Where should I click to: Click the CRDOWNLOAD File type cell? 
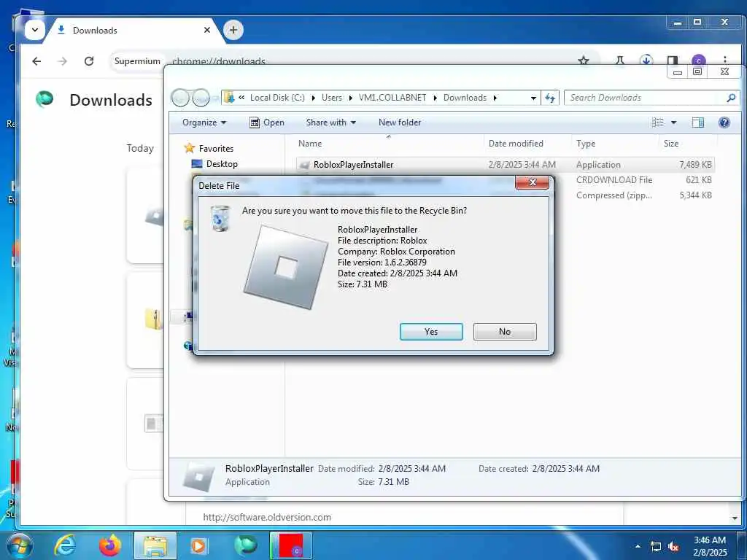pos(614,180)
